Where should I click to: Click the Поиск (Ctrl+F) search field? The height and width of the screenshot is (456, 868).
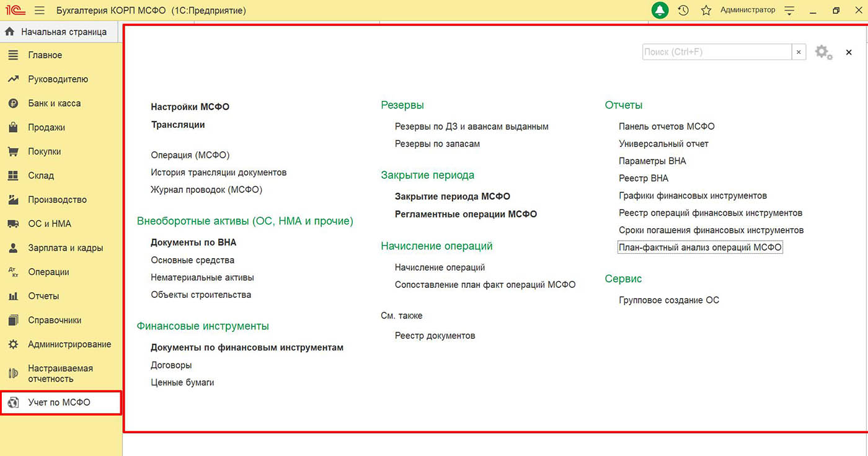click(717, 52)
